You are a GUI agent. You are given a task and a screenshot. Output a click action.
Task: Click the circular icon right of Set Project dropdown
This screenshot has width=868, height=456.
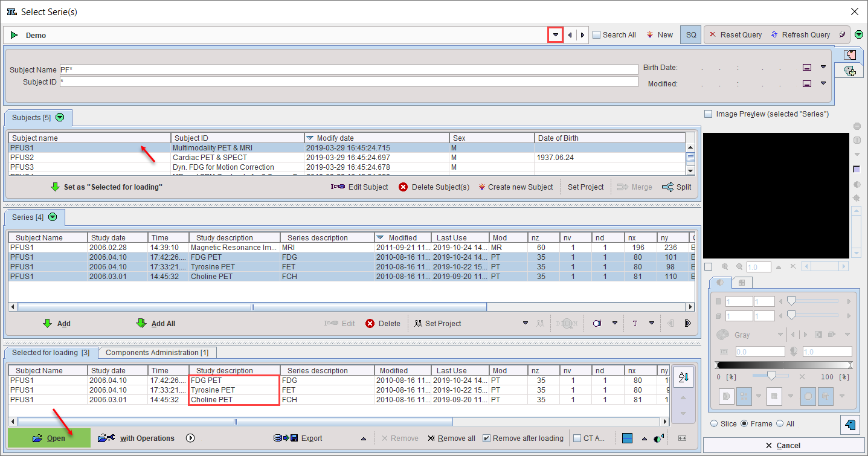[x=597, y=323]
